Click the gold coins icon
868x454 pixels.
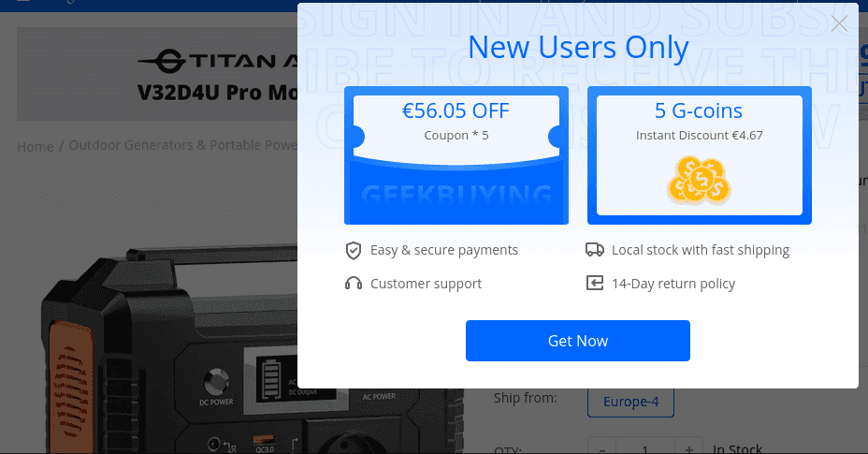(x=699, y=180)
